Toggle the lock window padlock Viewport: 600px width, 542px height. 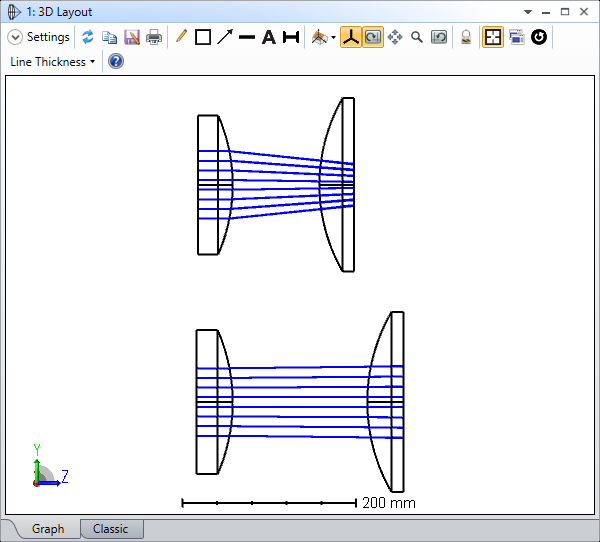[466, 37]
